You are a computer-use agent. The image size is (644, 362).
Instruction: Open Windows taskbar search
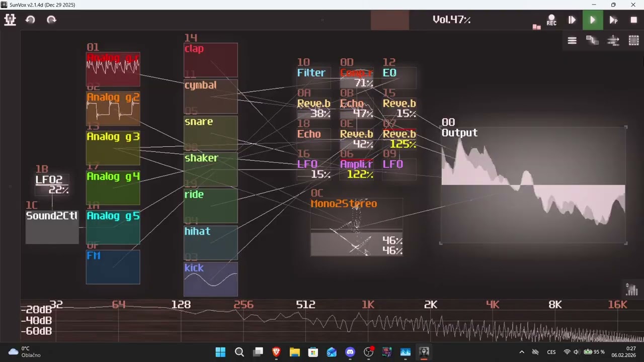point(239,352)
